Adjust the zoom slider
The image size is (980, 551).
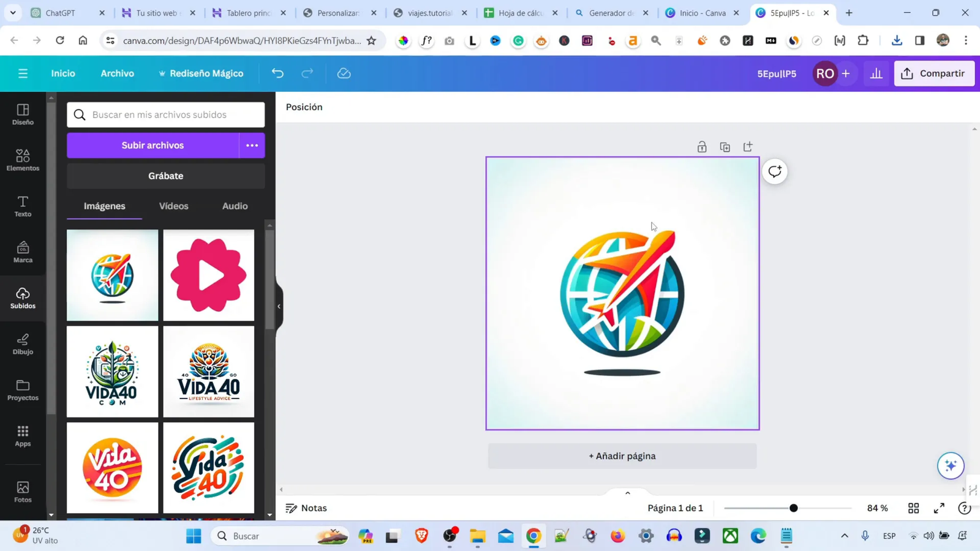[x=793, y=508]
